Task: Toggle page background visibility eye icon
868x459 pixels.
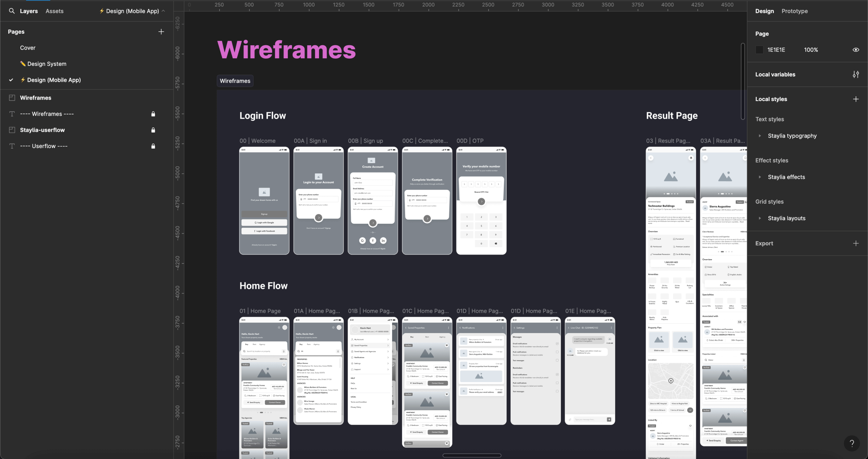Action: 856,50
